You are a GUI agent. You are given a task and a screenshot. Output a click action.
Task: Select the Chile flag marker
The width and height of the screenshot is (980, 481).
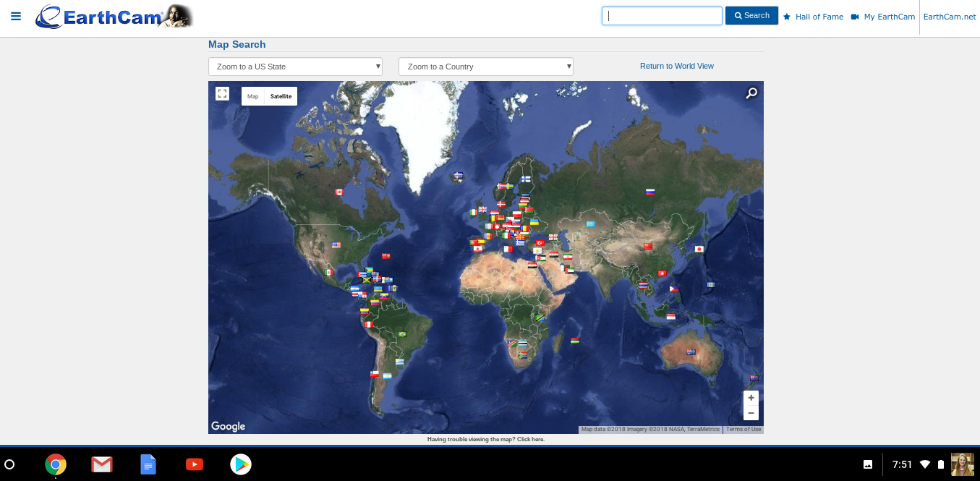coord(374,374)
